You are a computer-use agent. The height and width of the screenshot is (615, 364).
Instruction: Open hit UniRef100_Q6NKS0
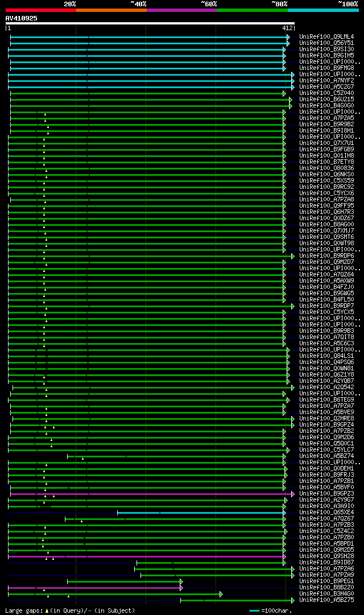pos(326,175)
